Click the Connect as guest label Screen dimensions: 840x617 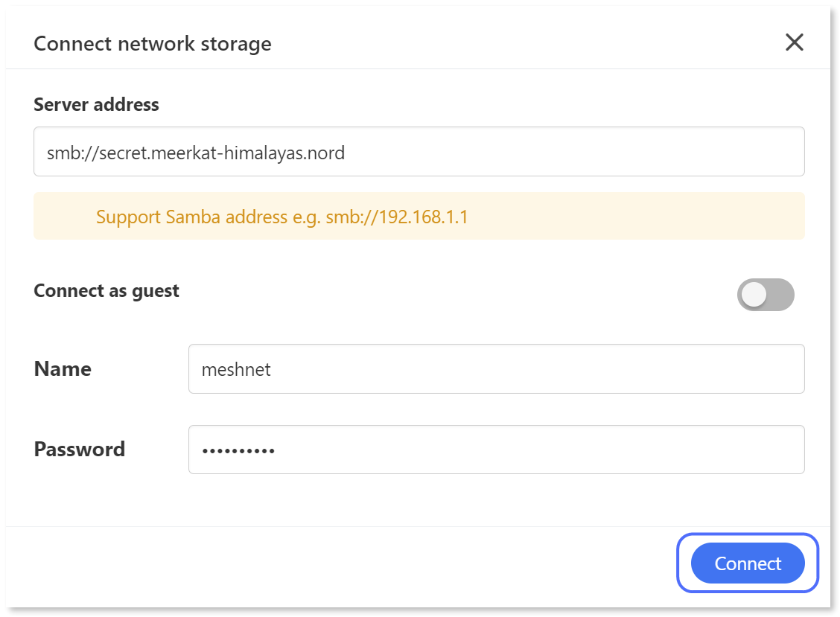pos(105,290)
